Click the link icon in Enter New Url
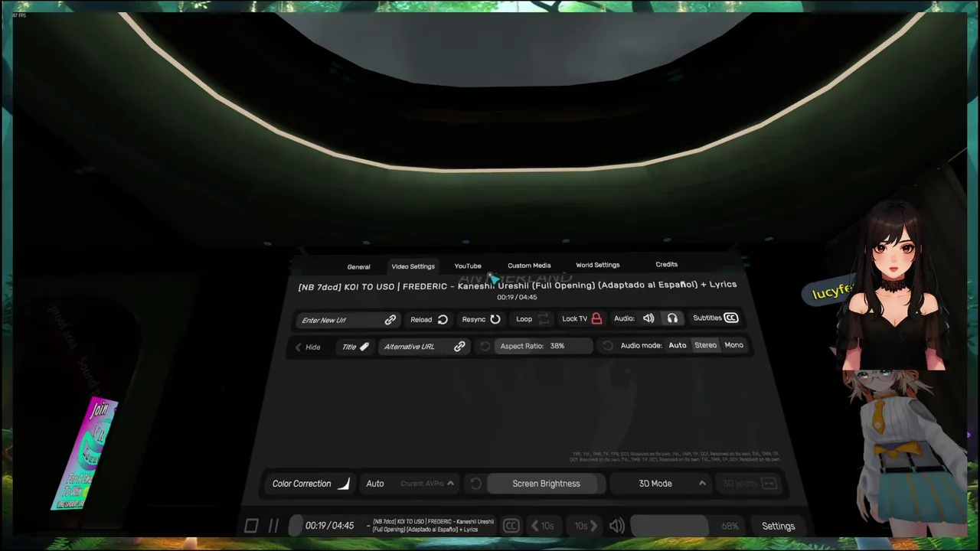 (390, 320)
